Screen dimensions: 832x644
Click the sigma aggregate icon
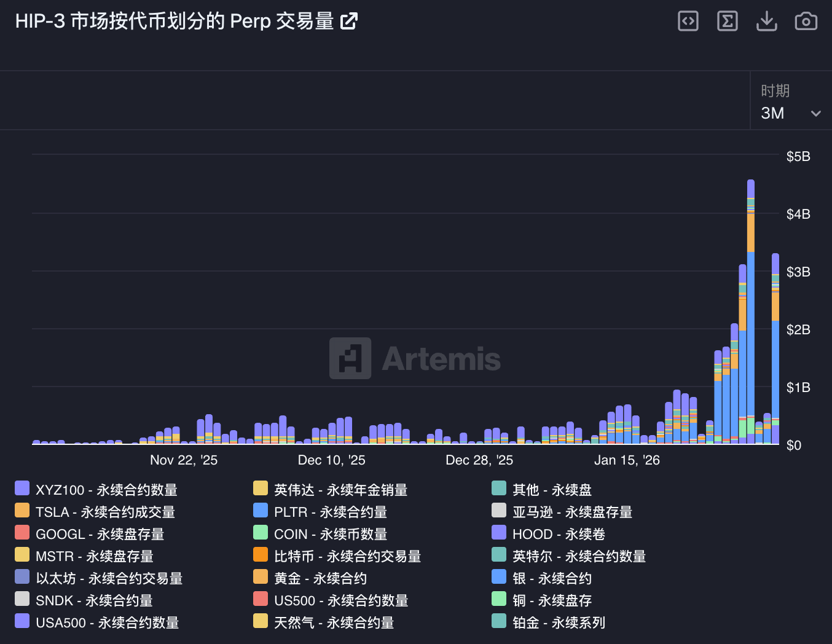(x=727, y=20)
